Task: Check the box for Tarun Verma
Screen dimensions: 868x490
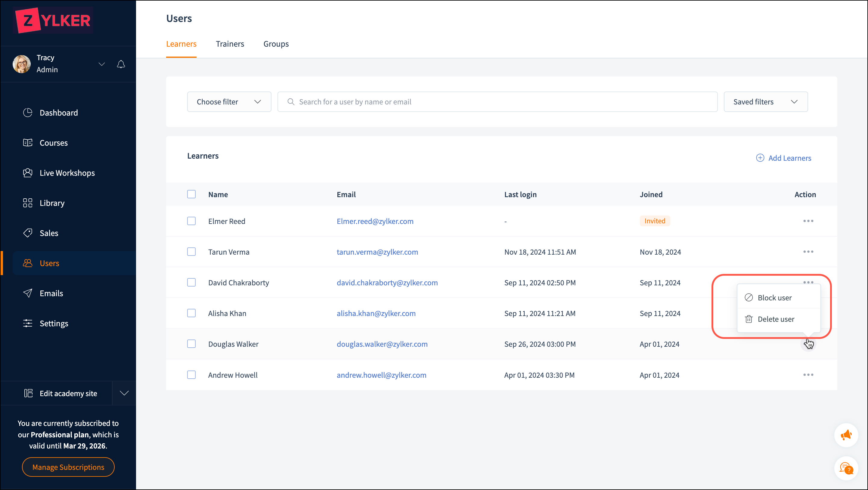Action: [191, 252]
